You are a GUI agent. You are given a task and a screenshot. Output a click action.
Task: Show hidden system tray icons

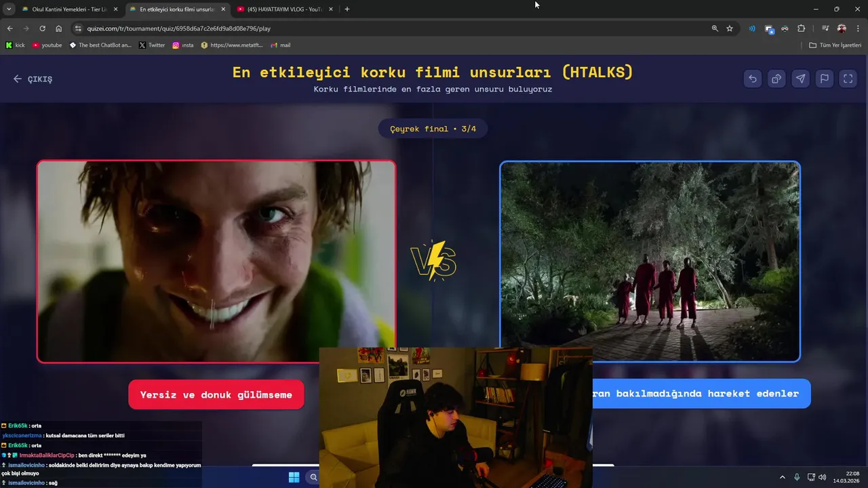pos(782,477)
